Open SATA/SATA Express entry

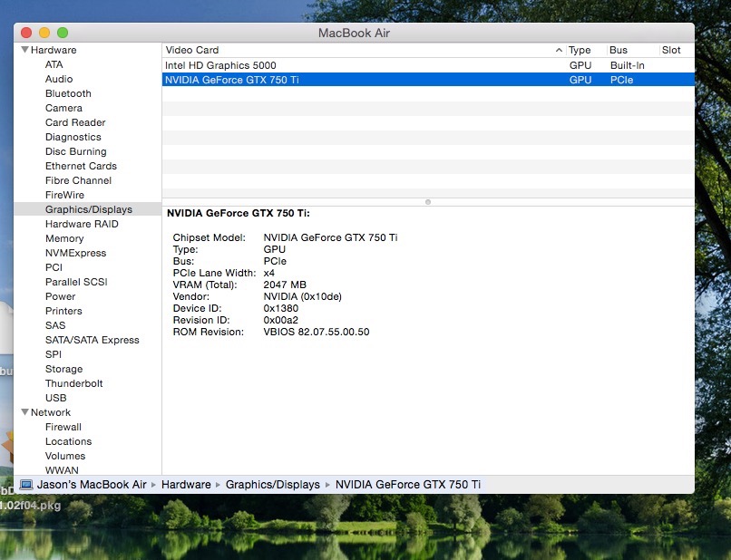[x=93, y=340]
